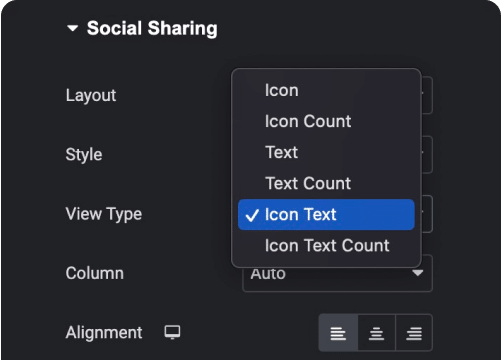Image resolution: width=501 pixels, height=360 pixels.
Task: Set alignment to right
Action: click(414, 333)
